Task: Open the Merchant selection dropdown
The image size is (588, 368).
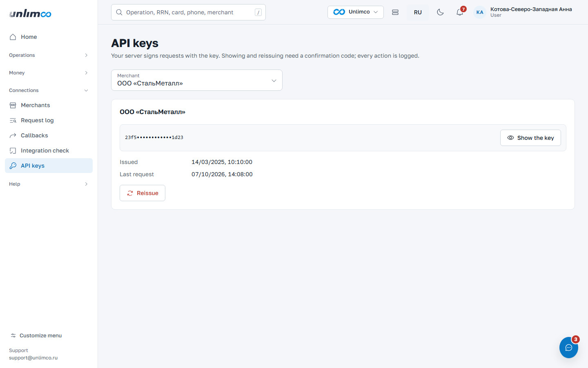Action: [x=197, y=80]
